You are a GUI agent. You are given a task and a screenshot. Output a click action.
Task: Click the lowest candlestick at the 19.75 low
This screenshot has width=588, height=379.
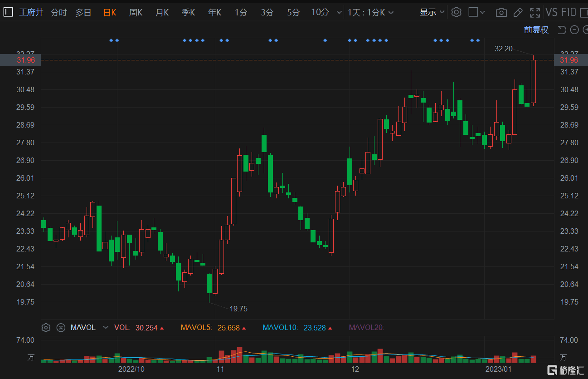(209, 284)
